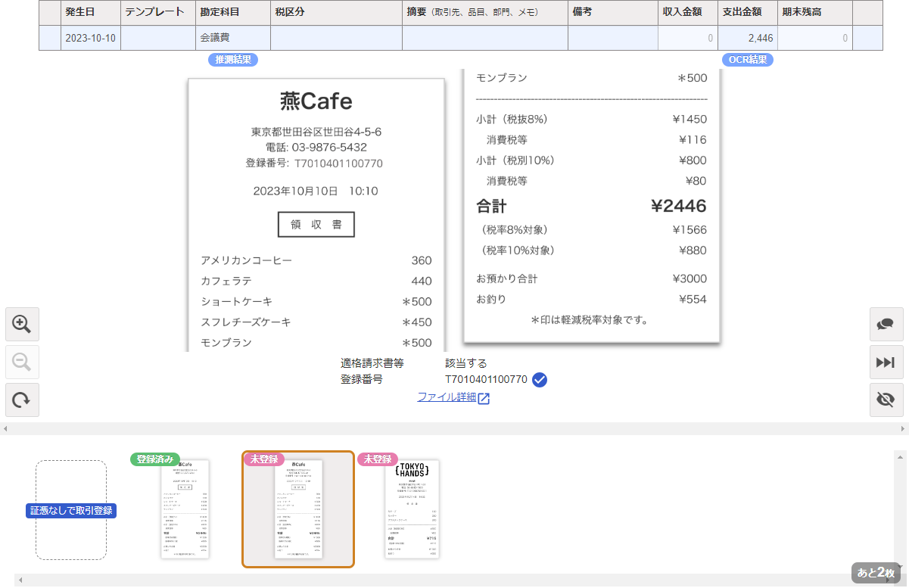This screenshot has height=588, width=909.
Task: Zoom in on the receipt image
Action: click(x=22, y=325)
